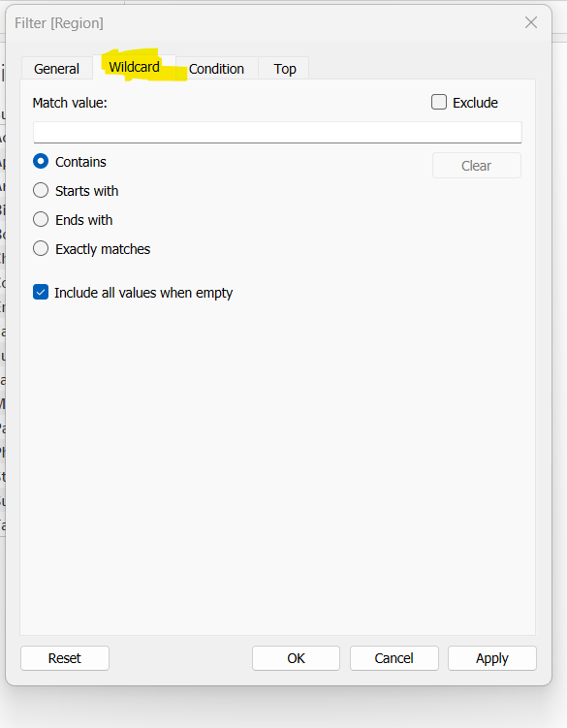Click the Clear button

pyautogui.click(x=477, y=166)
